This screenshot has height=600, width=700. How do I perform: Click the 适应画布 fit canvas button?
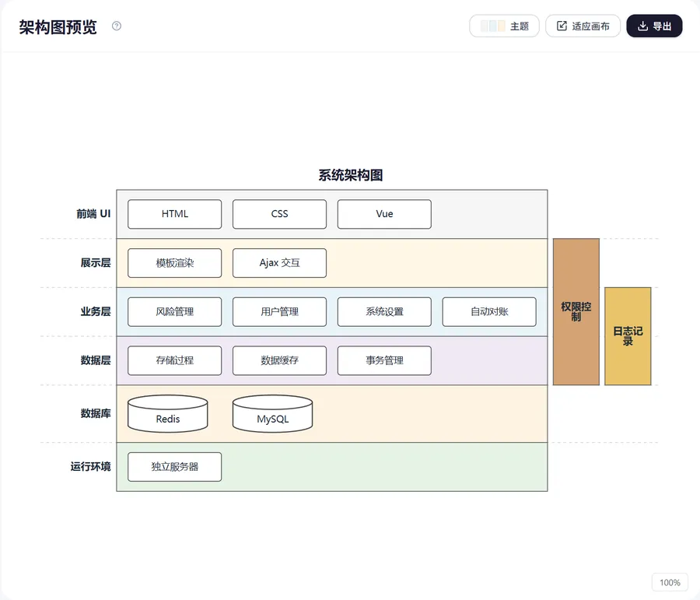[x=583, y=26]
